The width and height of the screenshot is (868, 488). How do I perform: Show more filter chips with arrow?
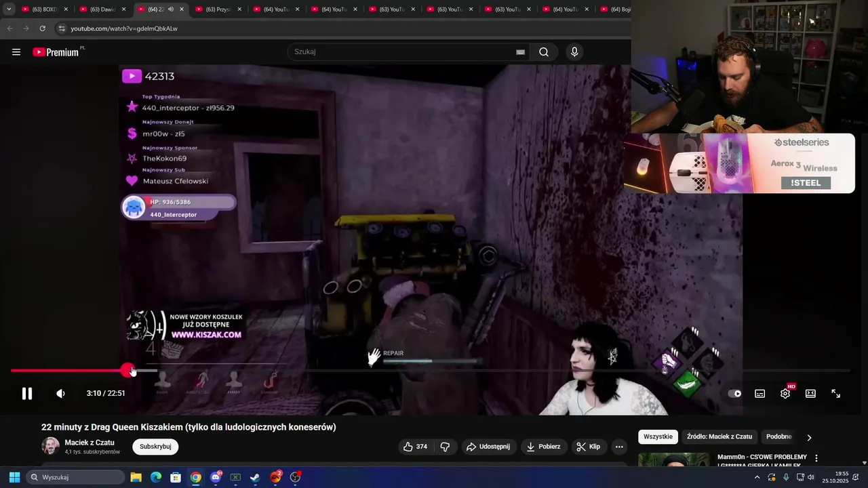pos(809,437)
